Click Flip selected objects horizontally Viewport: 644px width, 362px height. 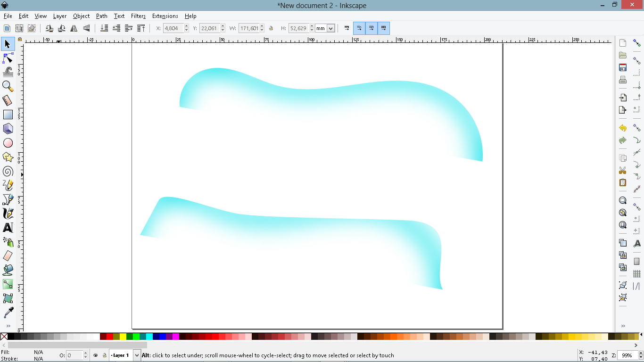pos(74,28)
